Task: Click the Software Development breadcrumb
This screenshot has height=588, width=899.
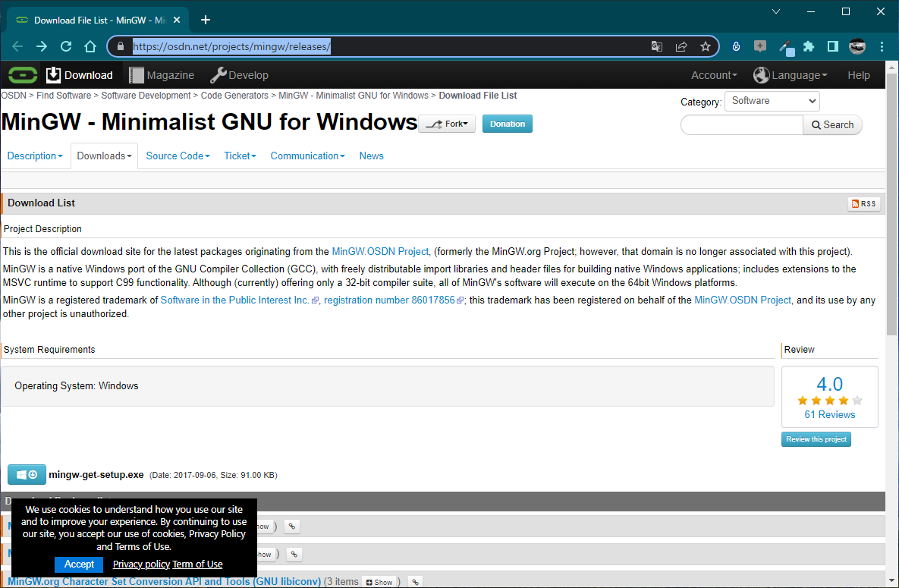Action: pos(146,96)
